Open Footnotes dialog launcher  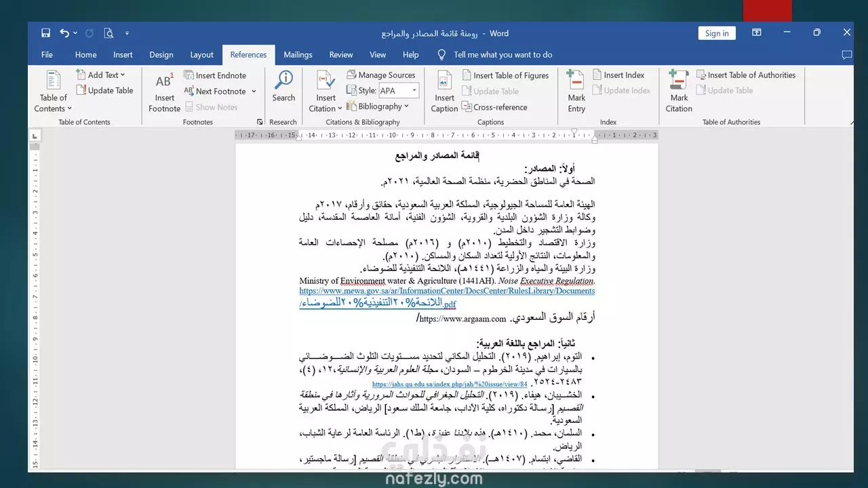pos(260,122)
